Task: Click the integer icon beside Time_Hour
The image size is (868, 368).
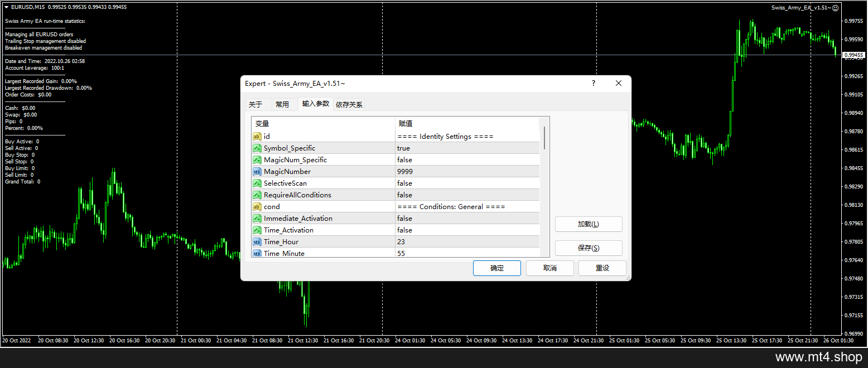Action: pyautogui.click(x=257, y=242)
